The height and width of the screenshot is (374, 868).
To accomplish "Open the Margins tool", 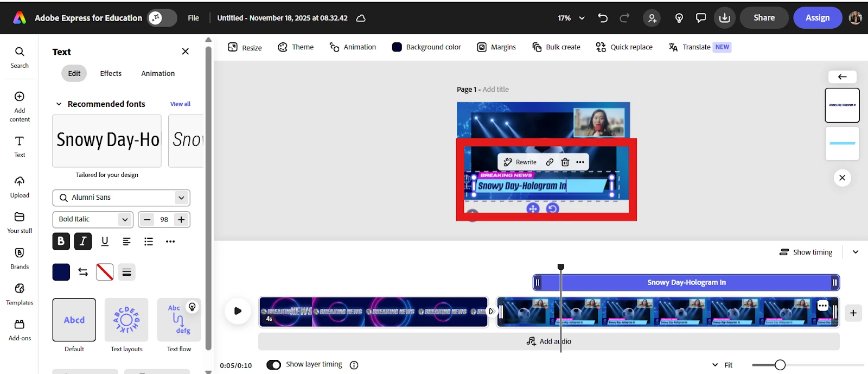I will click(496, 47).
